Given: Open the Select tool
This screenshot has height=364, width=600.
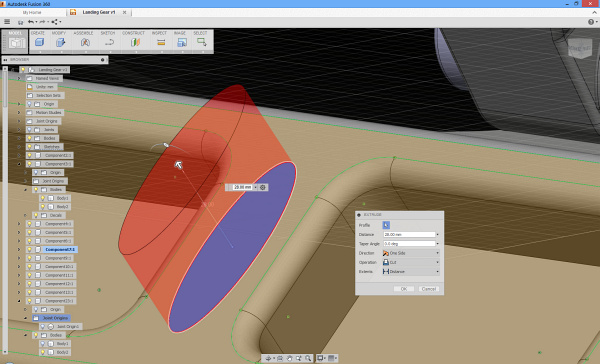Looking at the screenshot, I should (x=202, y=42).
